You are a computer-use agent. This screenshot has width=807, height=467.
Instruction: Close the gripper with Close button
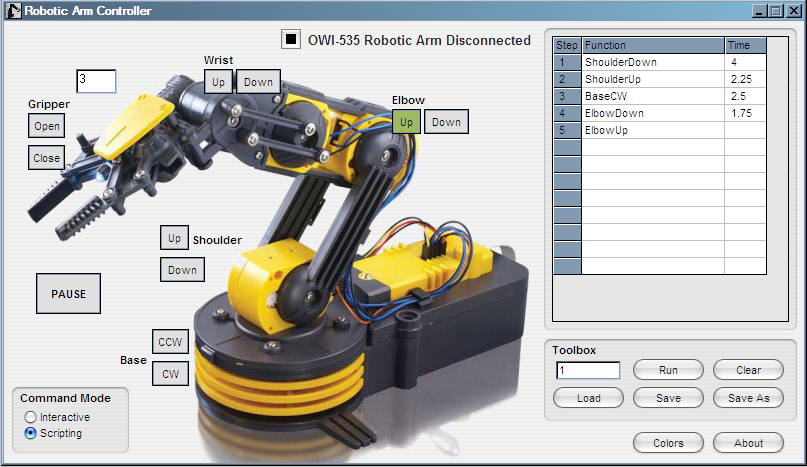pos(47,158)
